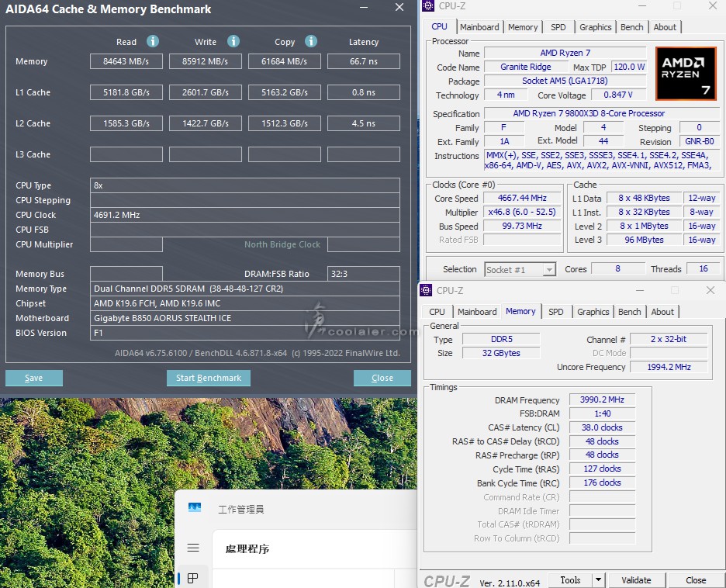Click the Read info icon in AIDA64
The height and width of the screenshot is (588, 726).
[153, 41]
